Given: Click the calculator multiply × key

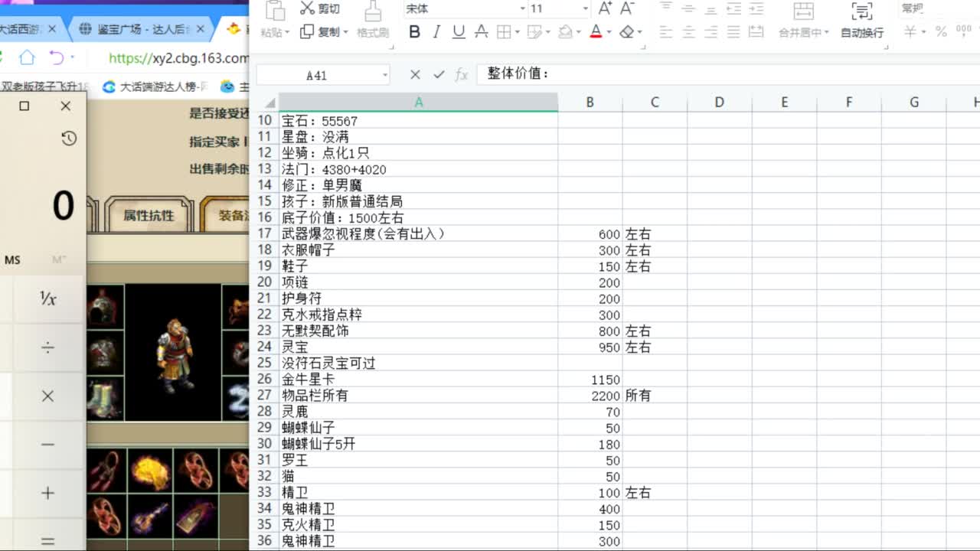Looking at the screenshot, I should click(47, 396).
